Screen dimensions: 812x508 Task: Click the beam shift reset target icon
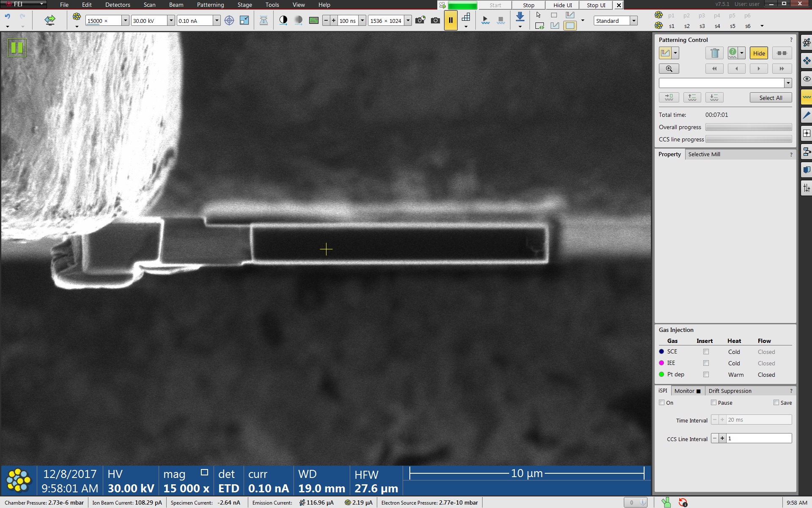click(229, 20)
